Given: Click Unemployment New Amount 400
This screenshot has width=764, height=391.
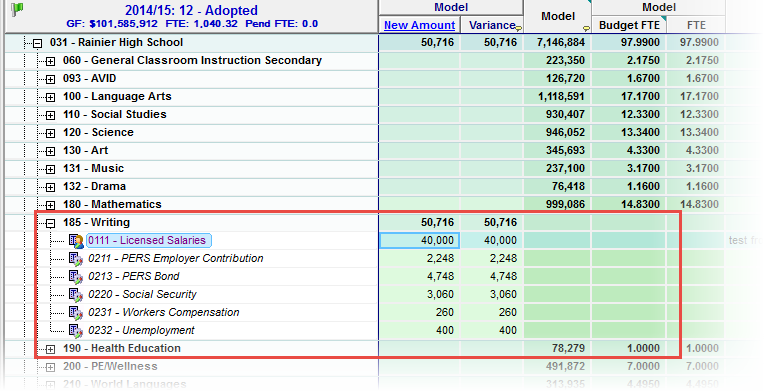Looking at the screenshot, I should click(x=419, y=331).
